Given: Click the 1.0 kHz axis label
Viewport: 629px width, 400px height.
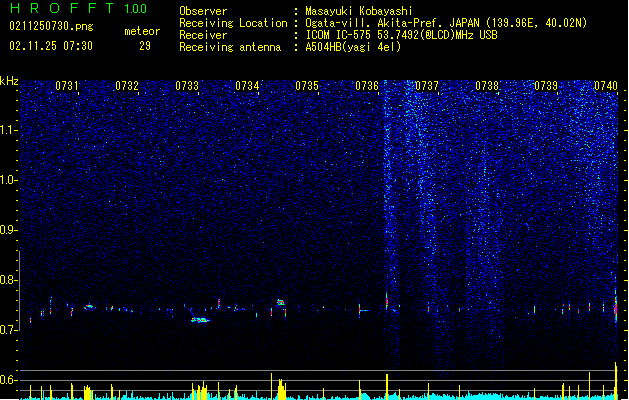Looking at the screenshot, I should pyautogui.click(x=8, y=180).
